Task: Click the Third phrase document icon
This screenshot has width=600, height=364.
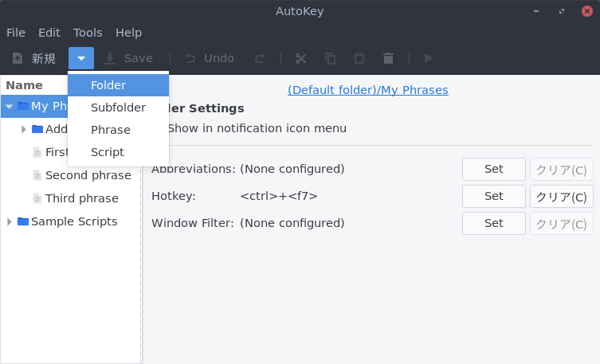Action: coord(37,198)
